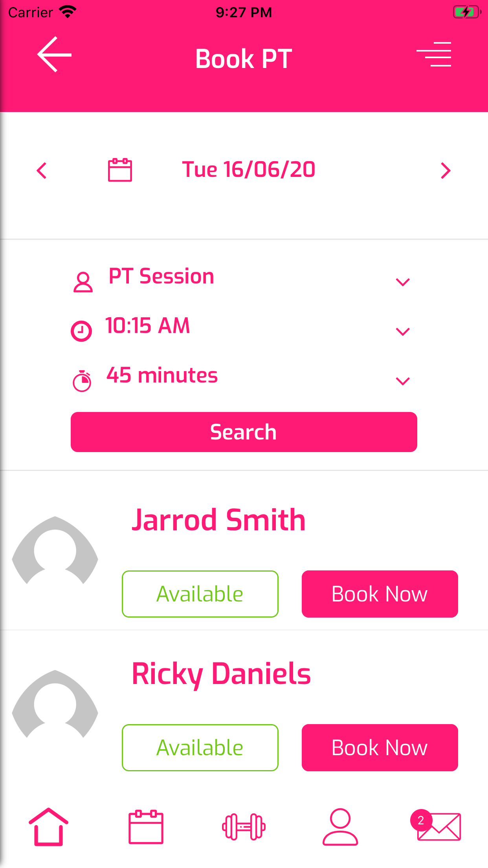The image size is (488, 868).
Task: Book Now with Jarrod Smith
Action: (380, 594)
